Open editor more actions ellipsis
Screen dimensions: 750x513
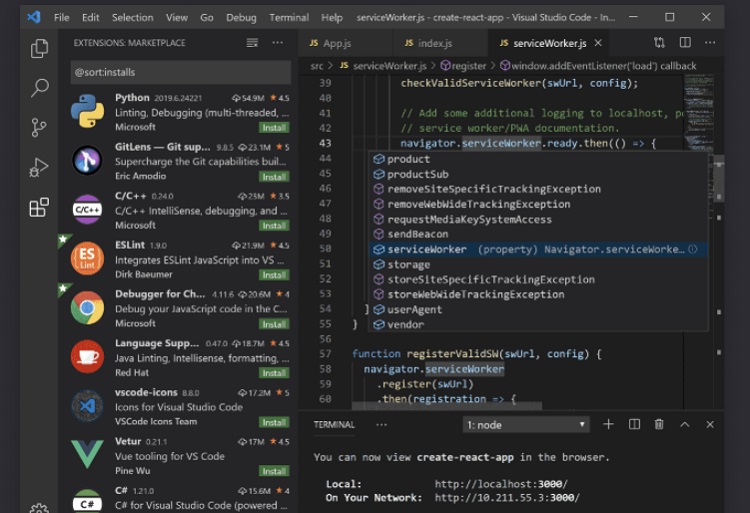click(x=710, y=43)
